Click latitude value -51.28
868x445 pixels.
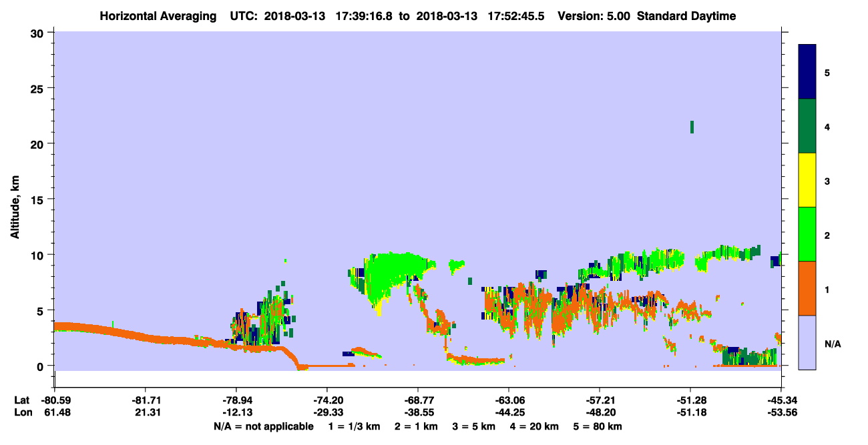click(x=690, y=400)
